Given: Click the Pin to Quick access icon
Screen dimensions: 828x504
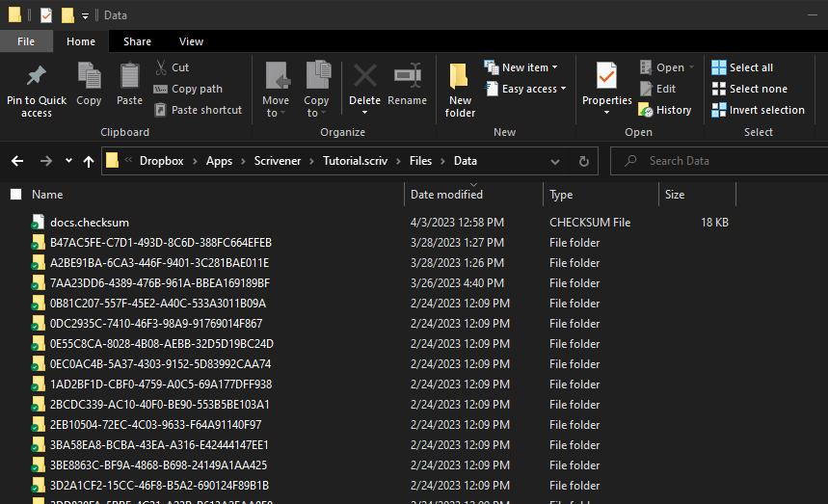Looking at the screenshot, I should point(37,76).
